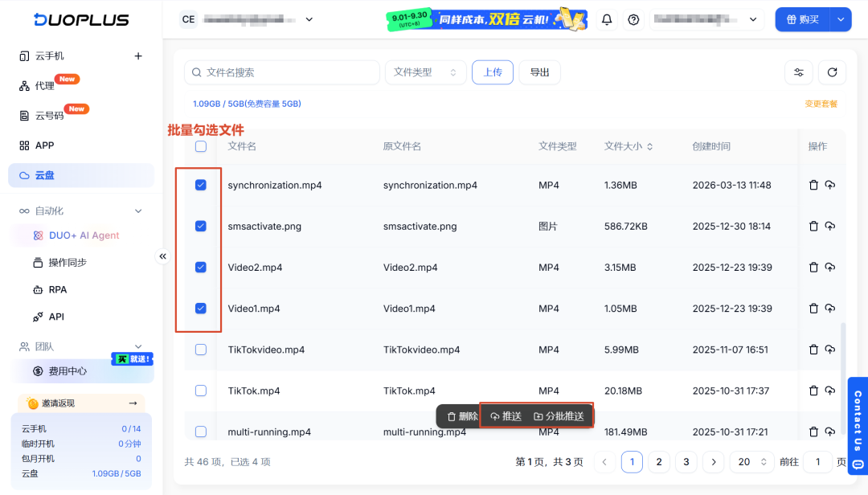
Task: Collapse sidebar with double-chevron icon
Action: pyautogui.click(x=162, y=256)
